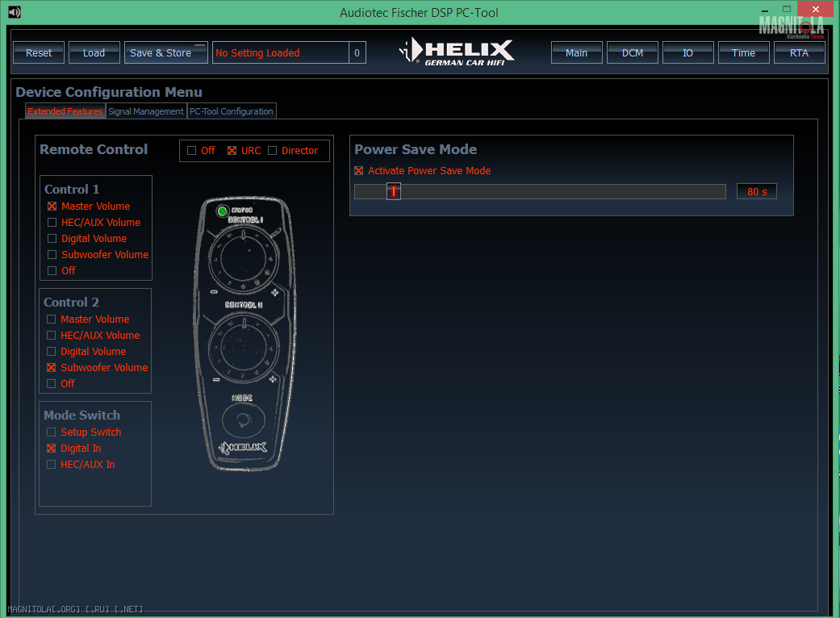Click the Reset button
Screen dimensions: 840x618
point(39,52)
